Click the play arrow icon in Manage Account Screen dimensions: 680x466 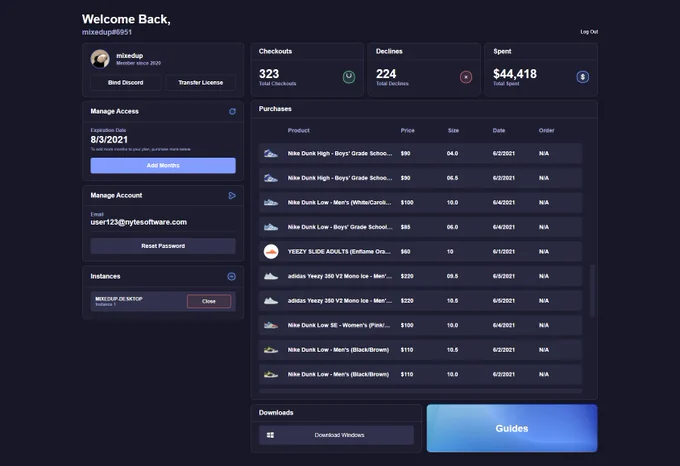pyautogui.click(x=232, y=196)
